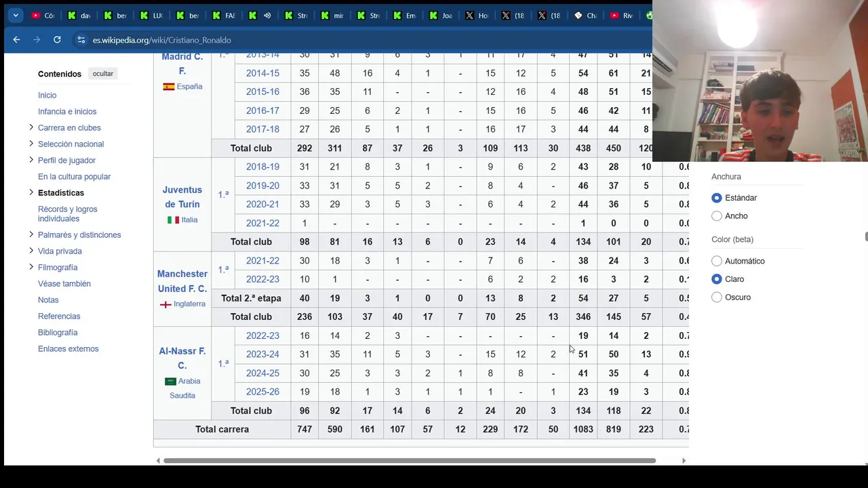The height and width of the screenshot is (488, 868).
Task: Click the speaker icon on the audio-playing tab
Action: pyautogui.click(x=267, y=16)
